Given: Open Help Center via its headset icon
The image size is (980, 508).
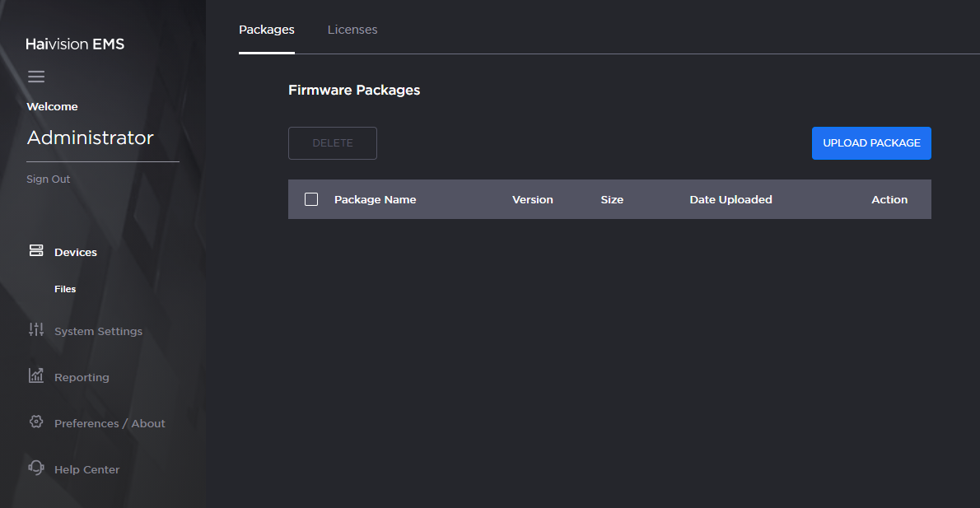Looking at the screenshot, I should [x=36, y=468].
